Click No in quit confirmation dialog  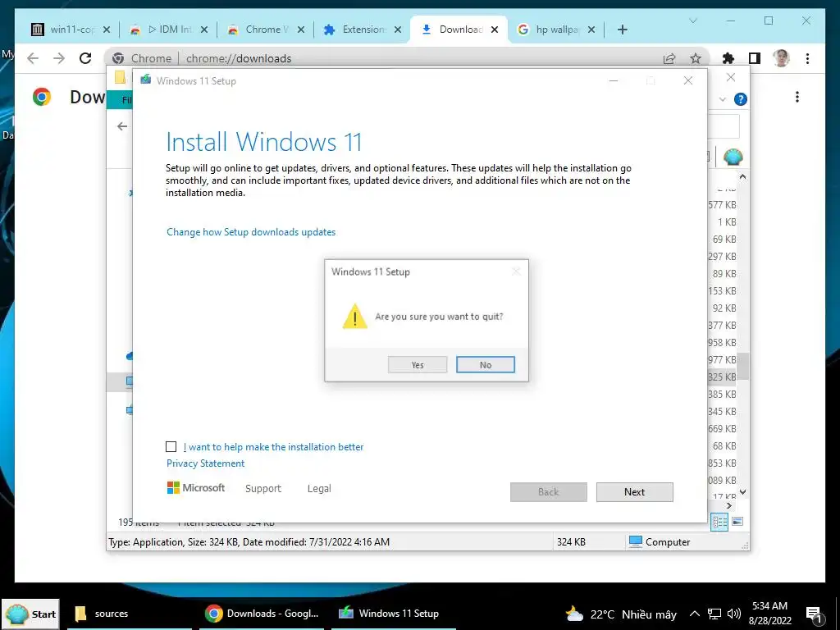(486, 365)
